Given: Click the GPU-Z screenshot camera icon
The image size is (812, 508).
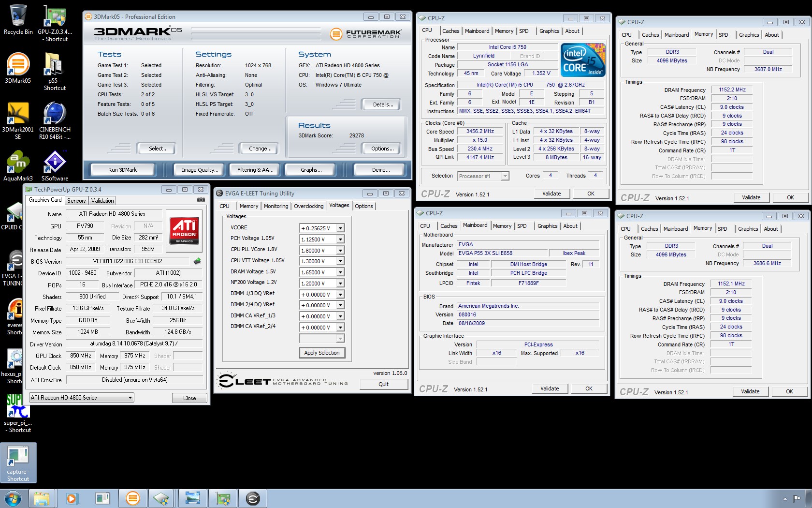Looking at the screenshot, I should (201, 200).
